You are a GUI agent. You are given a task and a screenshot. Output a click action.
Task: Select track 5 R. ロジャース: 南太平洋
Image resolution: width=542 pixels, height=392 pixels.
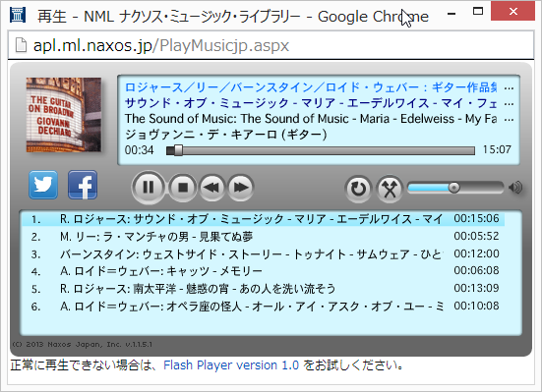click(263, 289)
